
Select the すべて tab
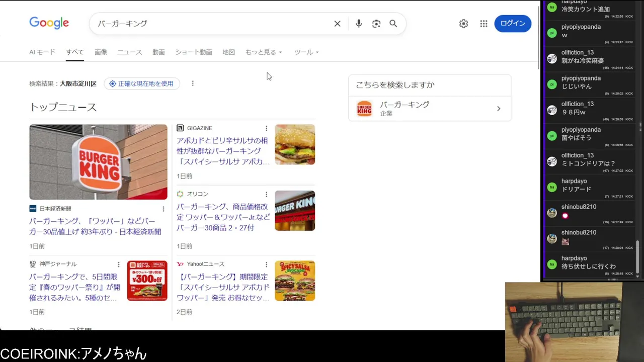point(75,52)
